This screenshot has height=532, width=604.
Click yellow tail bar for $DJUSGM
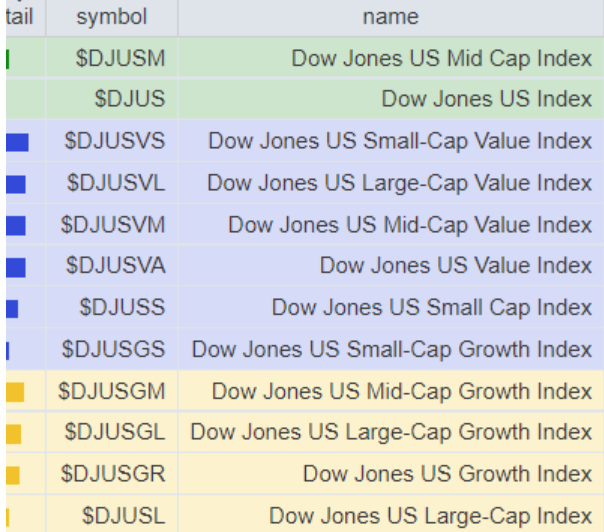(x=15, y=392)
